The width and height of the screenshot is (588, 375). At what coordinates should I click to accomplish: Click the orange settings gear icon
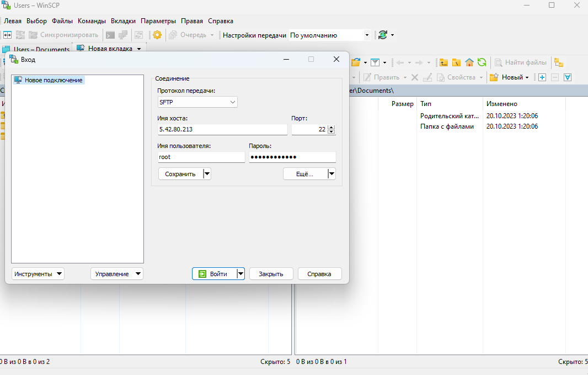click(157, 35)
